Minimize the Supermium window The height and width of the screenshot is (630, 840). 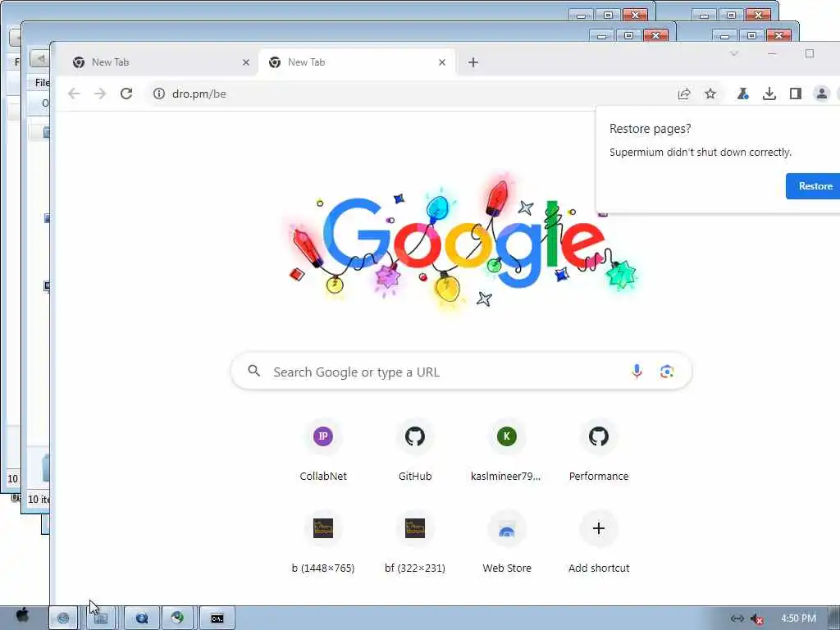(x=772, y=53)
